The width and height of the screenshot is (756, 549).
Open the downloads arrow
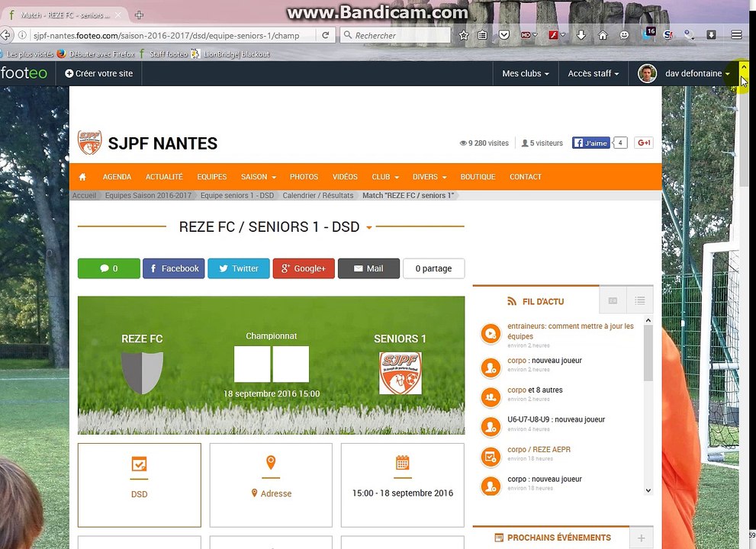tap(581, 35)
